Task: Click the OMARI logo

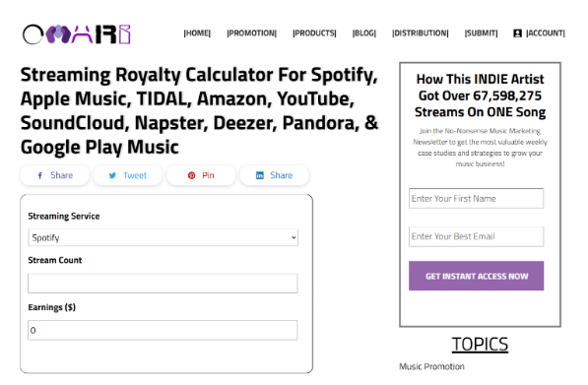Action: click(x=77, y=34)
